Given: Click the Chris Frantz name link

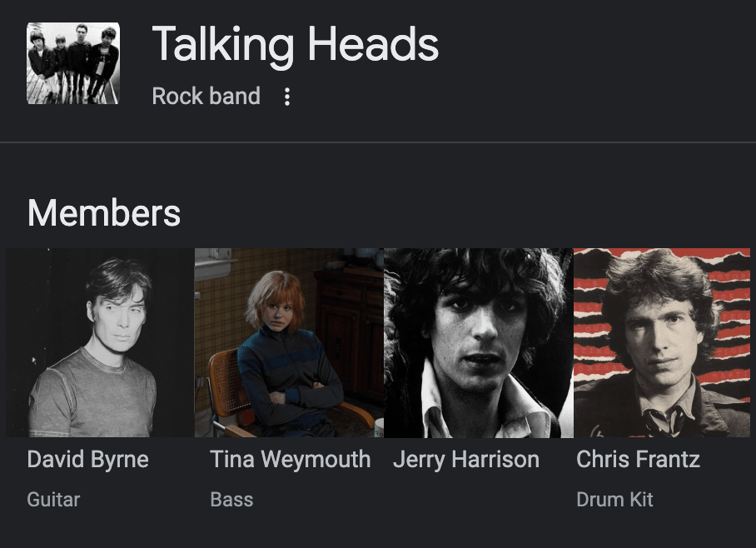Looking at the screenshot, I should [x=638, y=459].
